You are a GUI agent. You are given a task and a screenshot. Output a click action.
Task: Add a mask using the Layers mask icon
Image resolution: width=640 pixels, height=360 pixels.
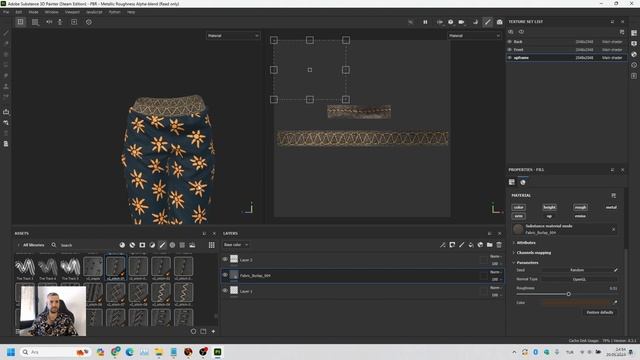[452, 245]
